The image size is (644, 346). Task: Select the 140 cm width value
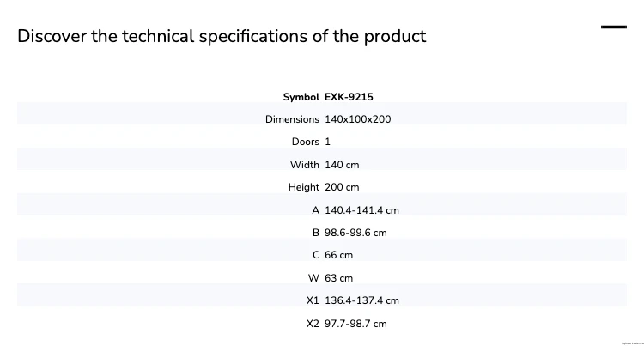click(342, 165)
